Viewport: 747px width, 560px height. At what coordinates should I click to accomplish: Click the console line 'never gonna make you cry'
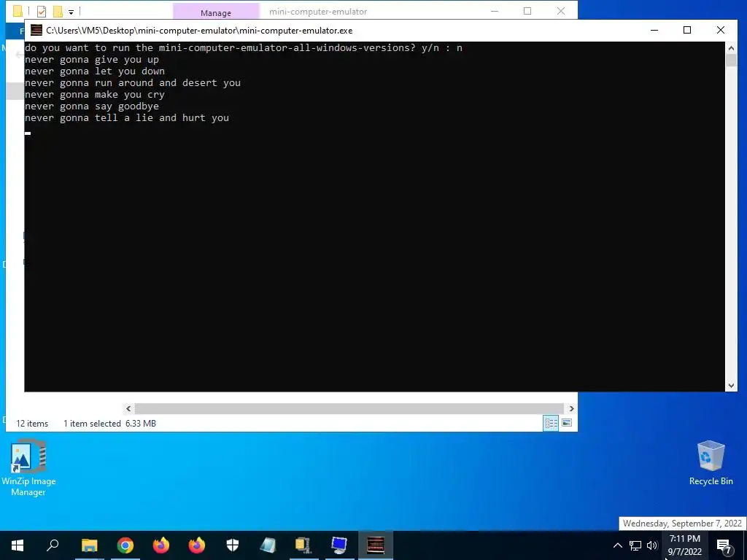[95, 95]
